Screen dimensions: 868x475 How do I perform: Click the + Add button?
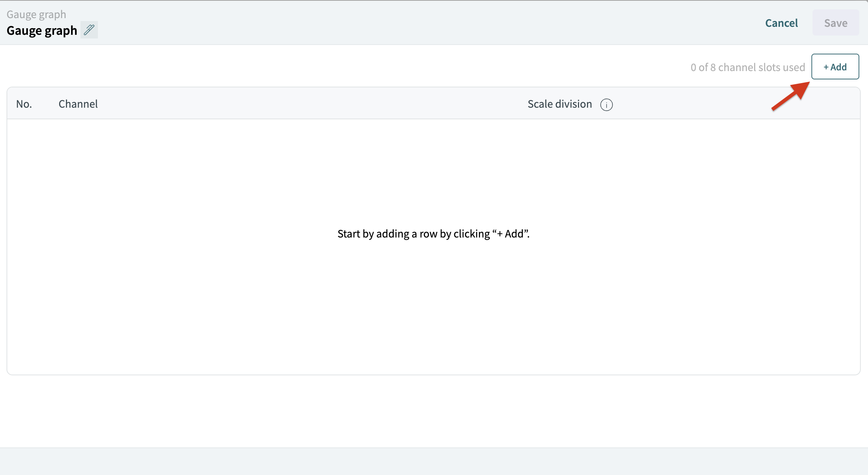pos(835,67)
